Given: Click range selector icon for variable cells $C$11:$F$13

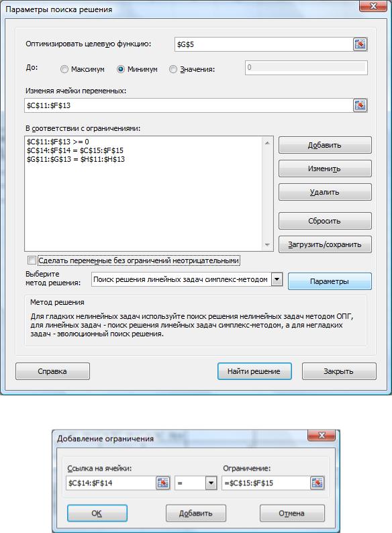Looking at the screenshot, I should point(360,105).
